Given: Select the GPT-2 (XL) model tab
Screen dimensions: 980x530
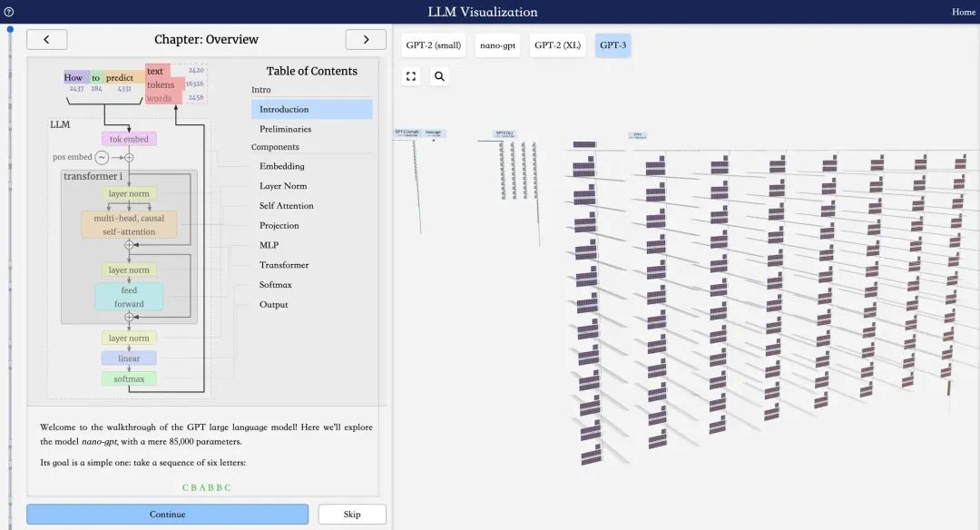Looking at the screenshot, I should tap(557, 45).
